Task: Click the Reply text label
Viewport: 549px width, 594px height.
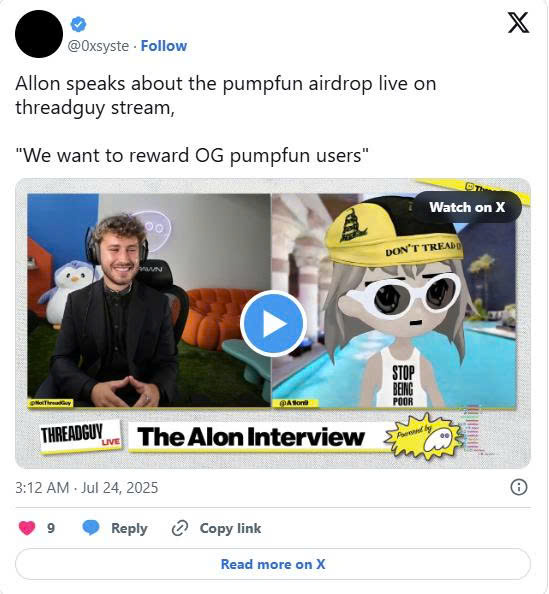Action: tap(129, 528)
